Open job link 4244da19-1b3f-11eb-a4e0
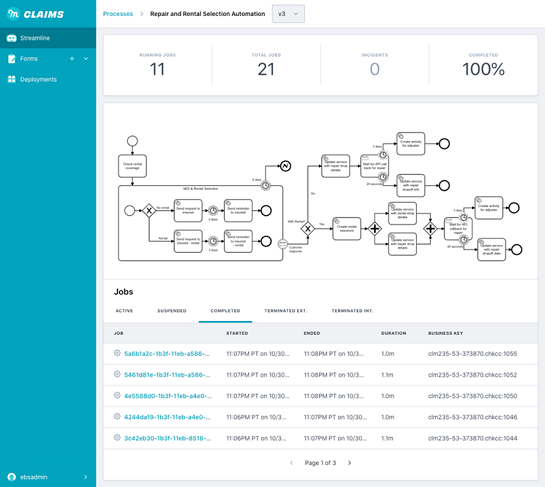The height and width of the screenshot is (487, 545). point(167,417)
